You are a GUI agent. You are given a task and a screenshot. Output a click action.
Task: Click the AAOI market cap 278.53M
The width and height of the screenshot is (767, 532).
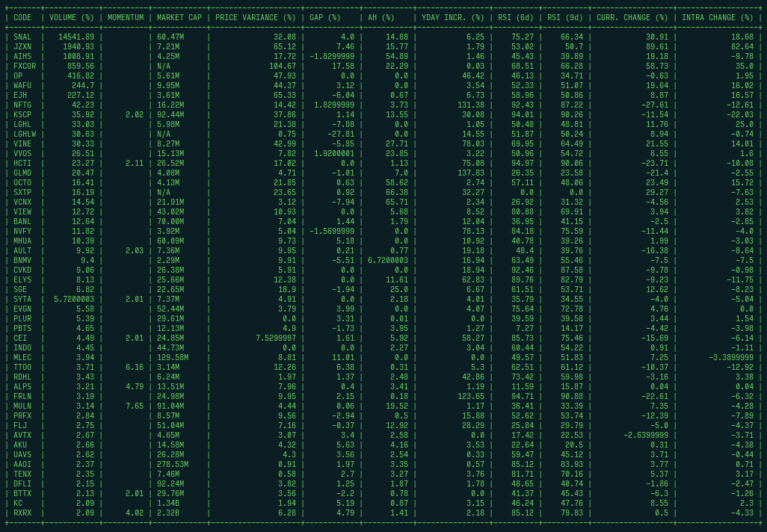(173, 465)
